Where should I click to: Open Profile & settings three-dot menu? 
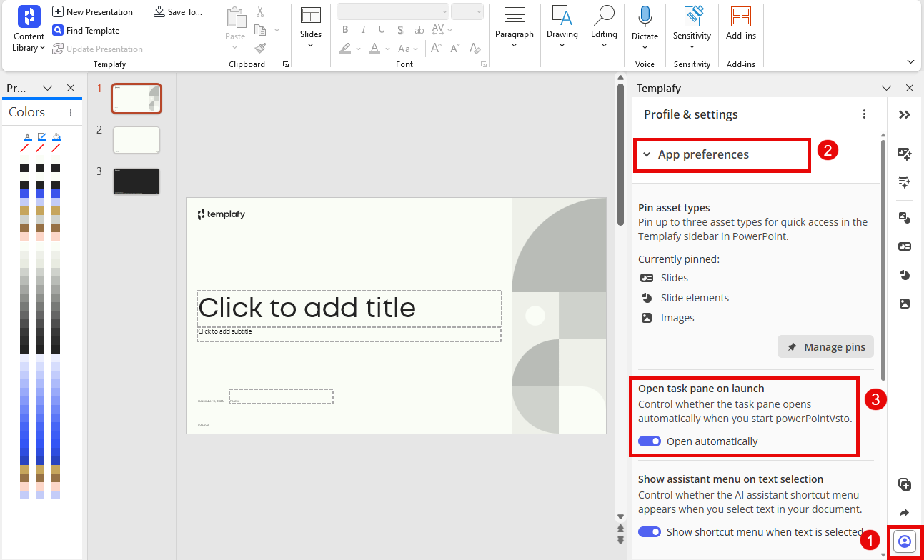tap(865, 114)
